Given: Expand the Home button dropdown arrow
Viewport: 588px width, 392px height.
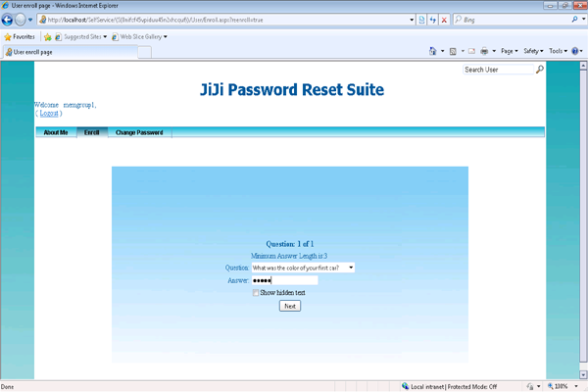Looking at the screenshot, I should [443, 51].
